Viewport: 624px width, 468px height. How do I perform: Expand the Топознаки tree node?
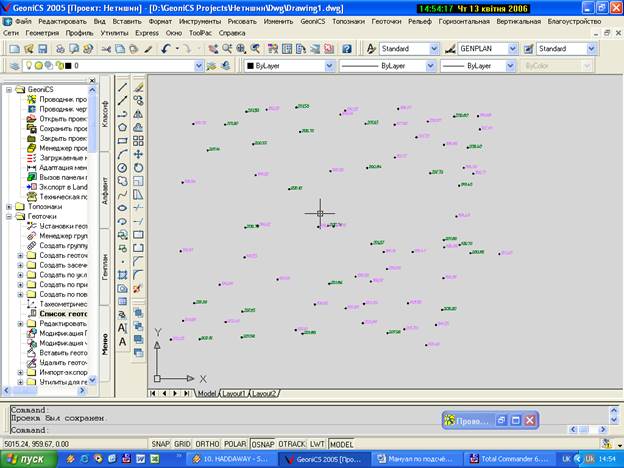8,206
